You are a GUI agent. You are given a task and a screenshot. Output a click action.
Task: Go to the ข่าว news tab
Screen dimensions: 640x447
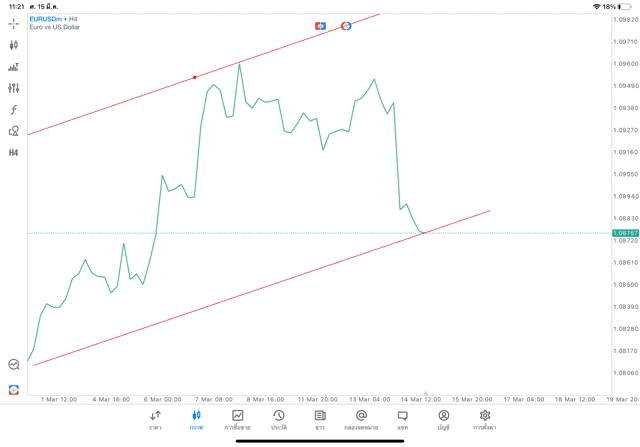pos(320,420)
